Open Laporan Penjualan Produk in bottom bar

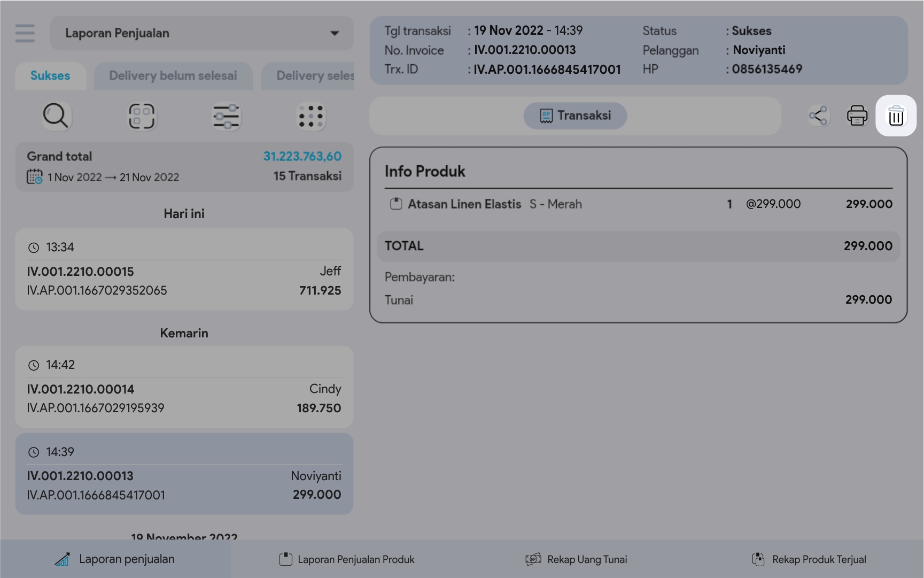coord(347,559)
